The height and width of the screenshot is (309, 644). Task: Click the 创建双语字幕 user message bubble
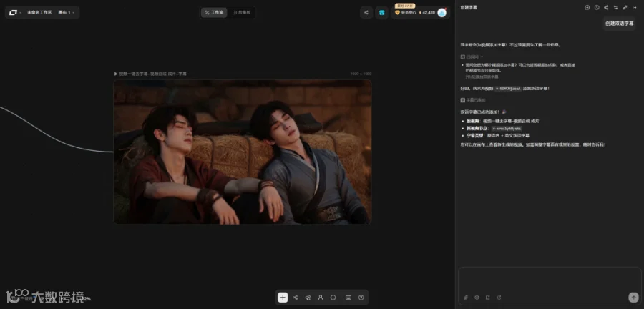[620, 24]
